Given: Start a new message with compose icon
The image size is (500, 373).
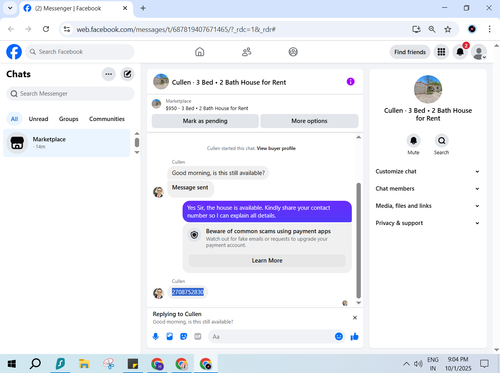Looking at the screenshot, I should pos(127,74).
